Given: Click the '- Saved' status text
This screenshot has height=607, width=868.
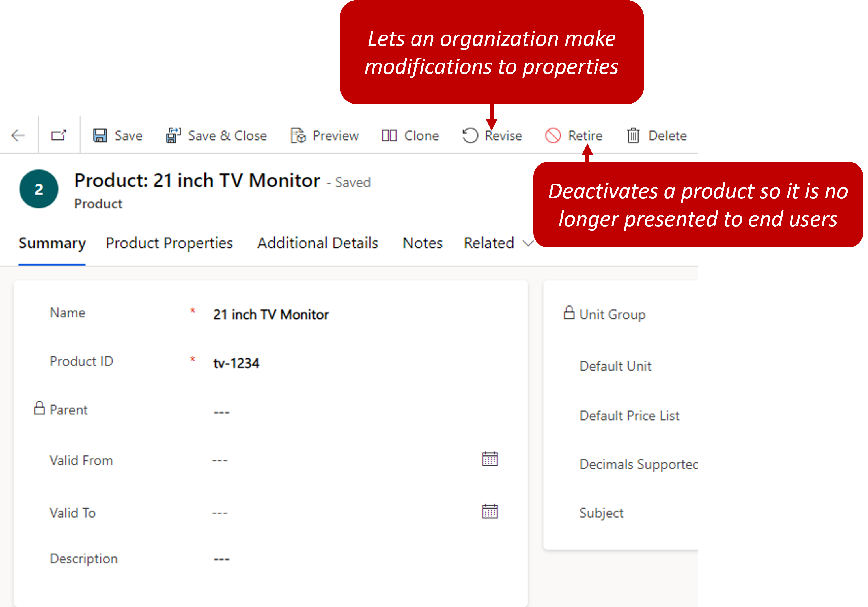Looking at the screenshot, I should [348, 182].
